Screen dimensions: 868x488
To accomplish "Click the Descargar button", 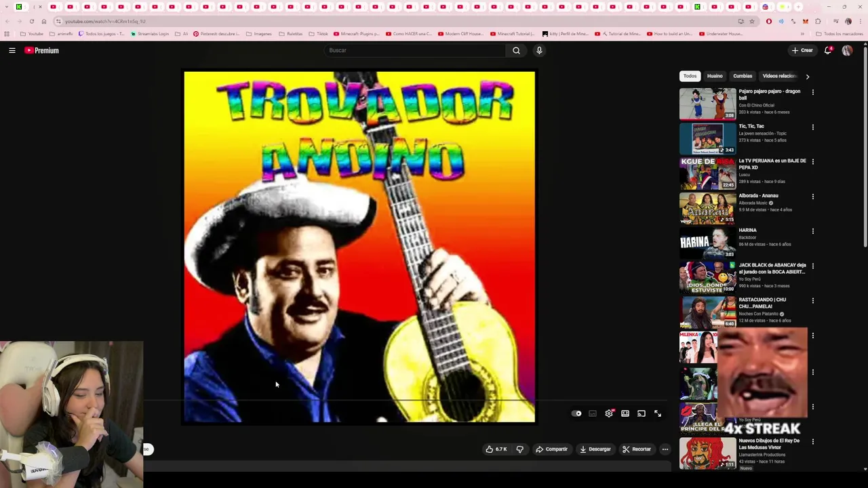I will pos(595,449).
